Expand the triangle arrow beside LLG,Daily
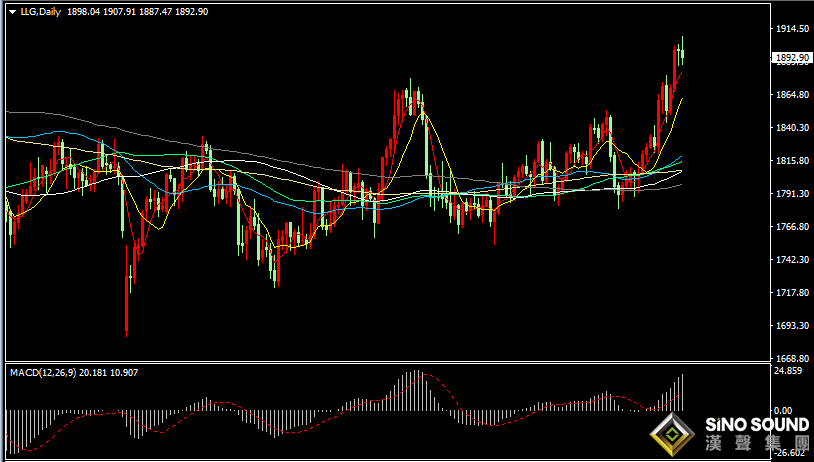Image resolution: width=814 pixels, height=462 pixels. pos(12,12)
